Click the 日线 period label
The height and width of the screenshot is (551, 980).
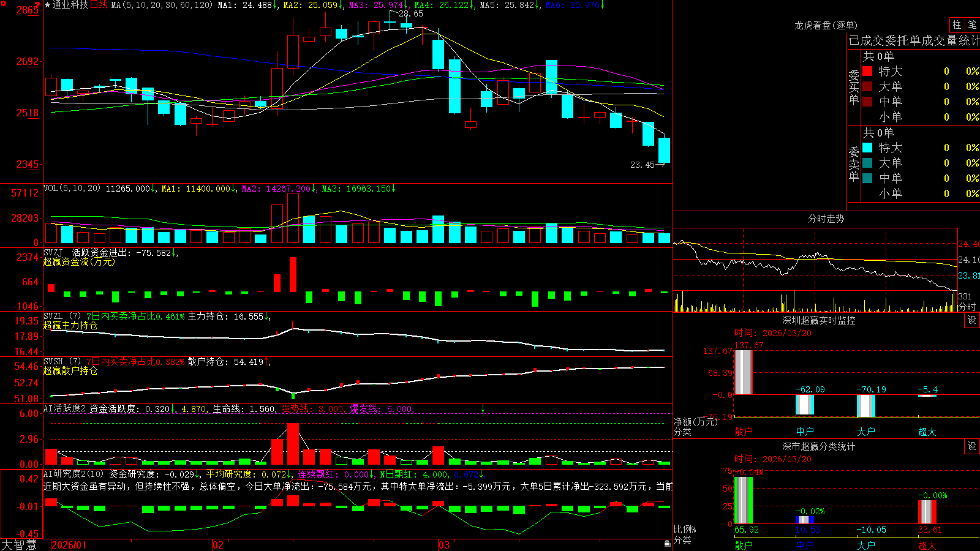point(99,5)
